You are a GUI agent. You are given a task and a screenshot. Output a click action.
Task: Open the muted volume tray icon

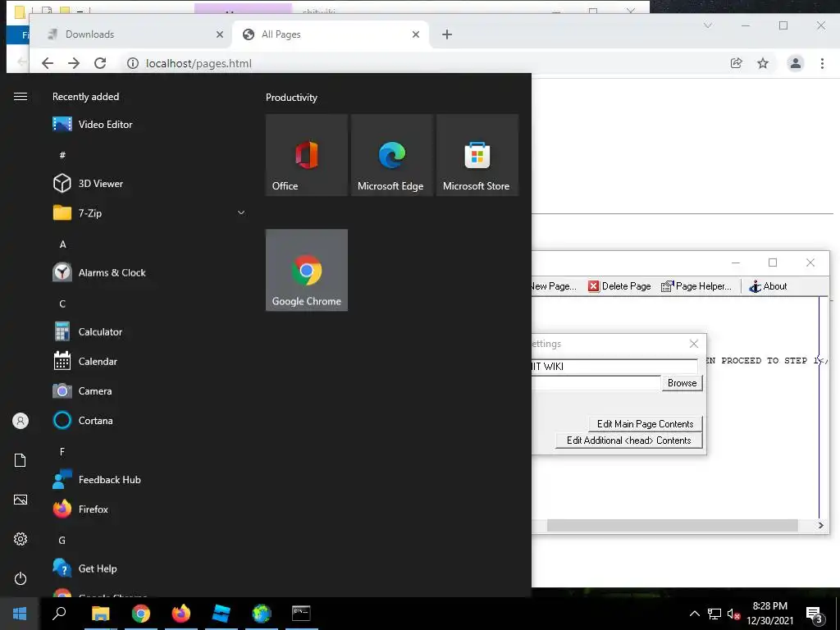pos(733,614)
